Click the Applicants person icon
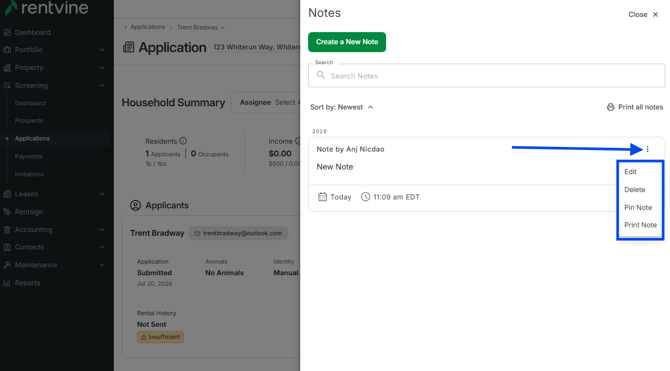This screenshot has width=670, height=371. click(135, 206)
